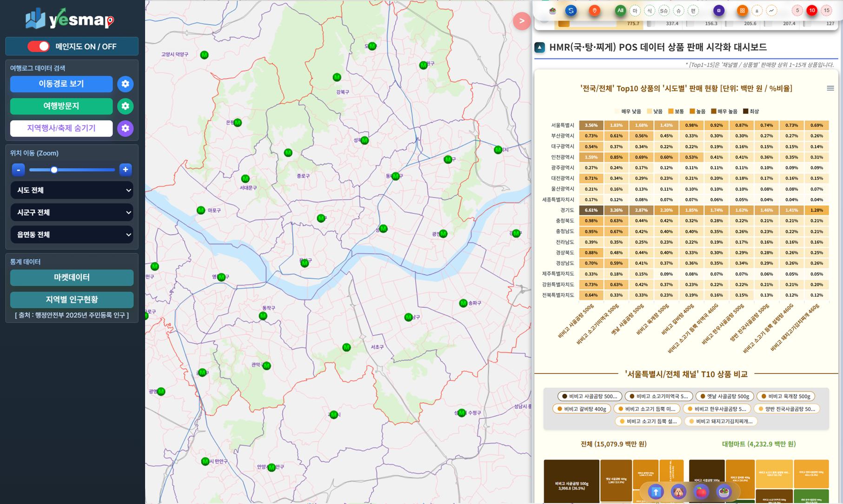
Task: Click the orange map pin icon
Action: point(594,10)
